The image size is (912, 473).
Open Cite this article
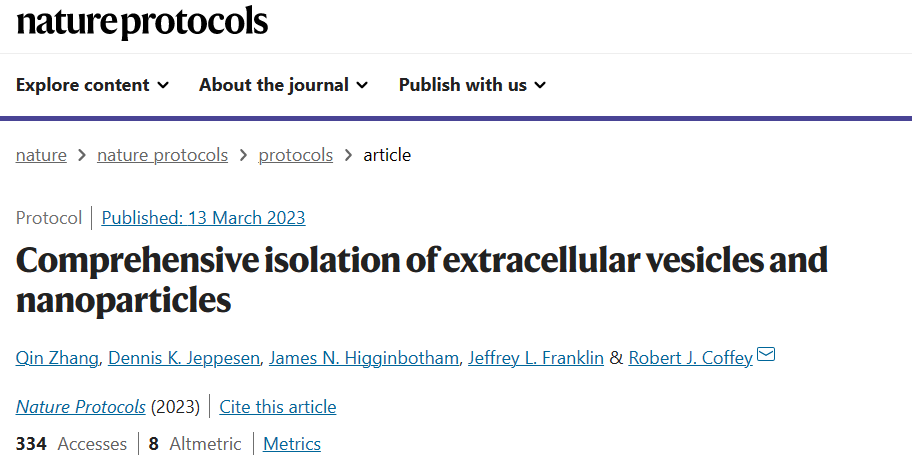[277, 407]
